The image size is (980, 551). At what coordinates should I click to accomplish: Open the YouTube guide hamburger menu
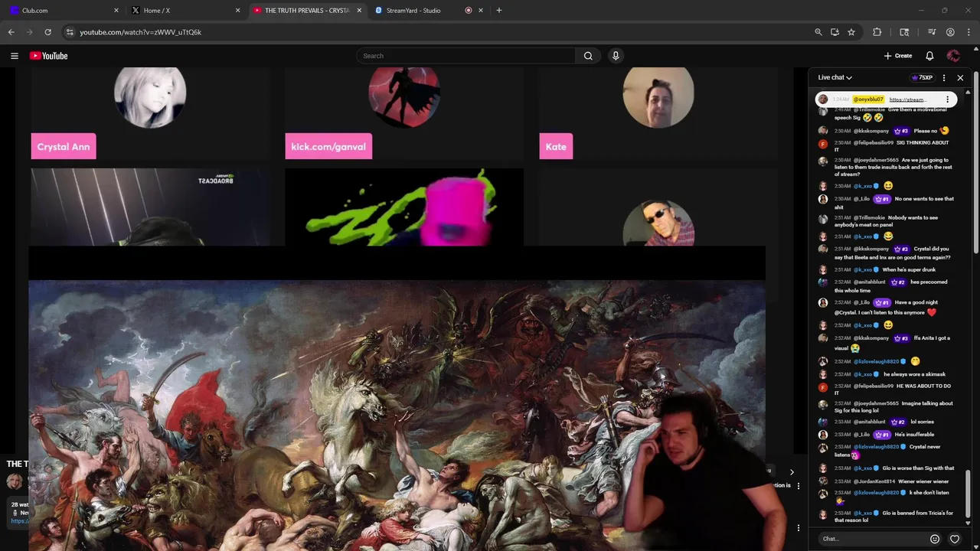click(14, 56)
